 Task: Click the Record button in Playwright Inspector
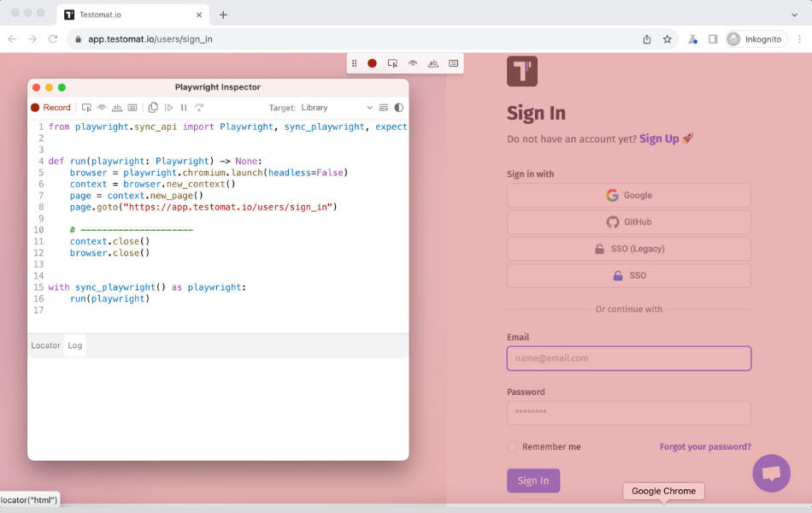pyautogui.click(x=50, y=108)
